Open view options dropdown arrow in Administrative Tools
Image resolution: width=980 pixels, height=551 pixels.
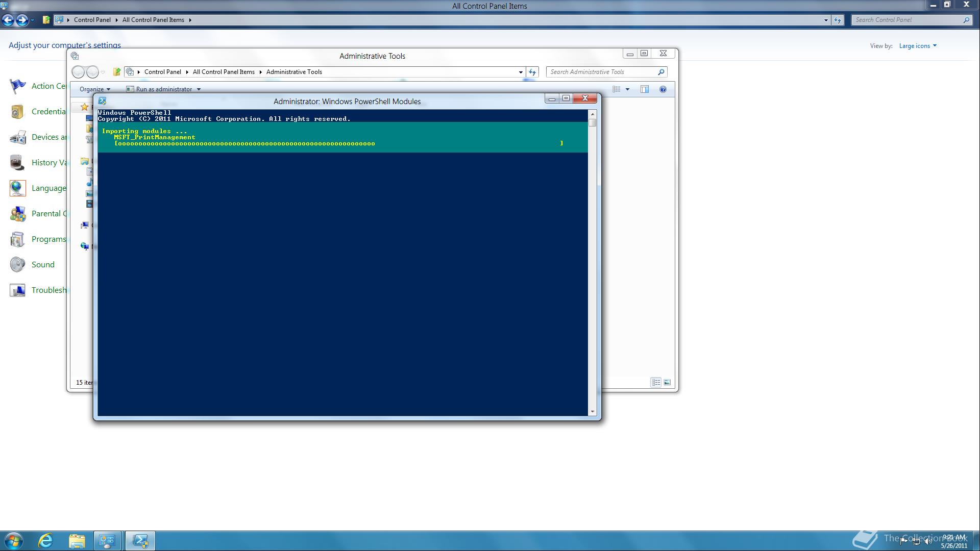coord(627,89)
